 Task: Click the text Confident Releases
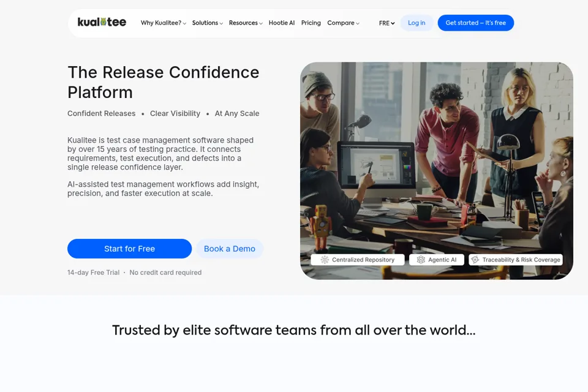(101, 113)
